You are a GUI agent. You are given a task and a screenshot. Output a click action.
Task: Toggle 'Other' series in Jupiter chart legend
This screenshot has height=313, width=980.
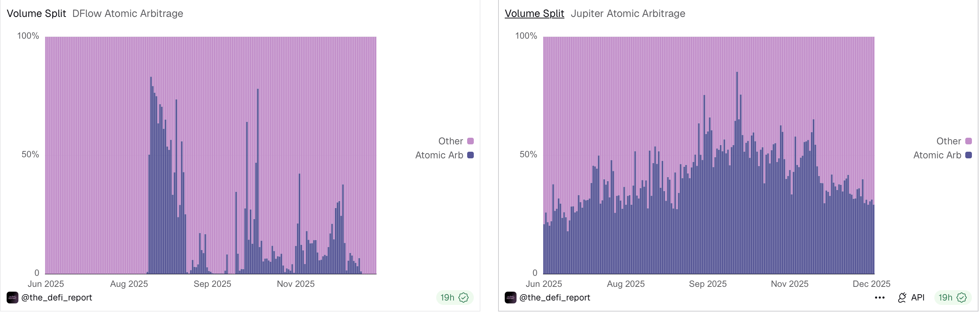tap(949, 141)
